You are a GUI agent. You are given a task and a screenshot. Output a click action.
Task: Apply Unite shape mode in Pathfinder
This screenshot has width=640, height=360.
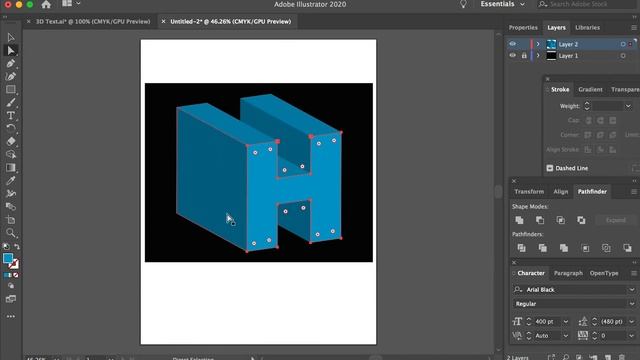point(519,220)
